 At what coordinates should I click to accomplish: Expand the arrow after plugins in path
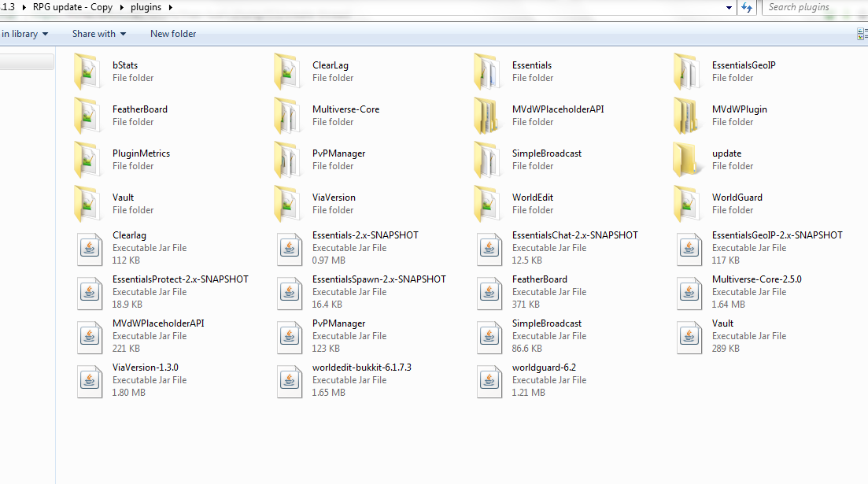[x=171, y=7]
